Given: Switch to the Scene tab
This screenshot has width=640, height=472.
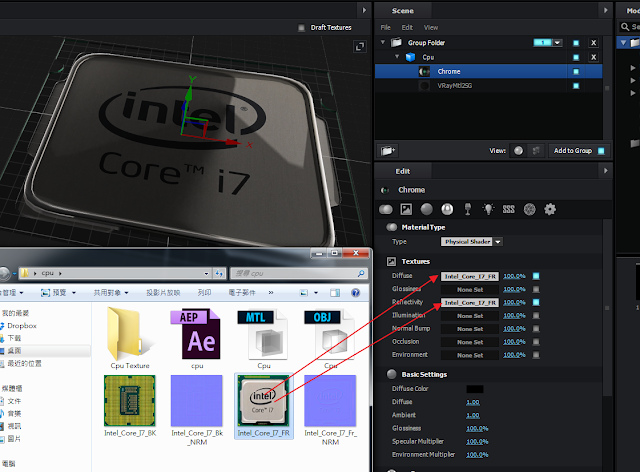Looking at the screenshot, I should point(403,11).
